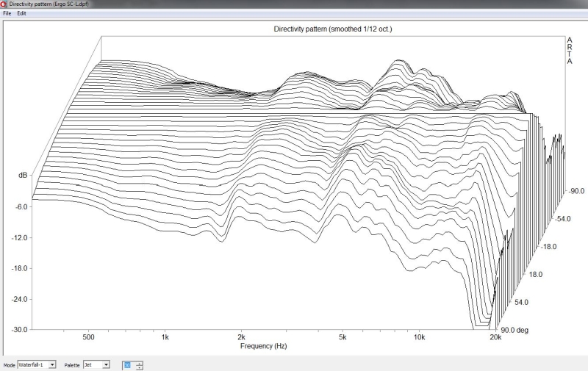588x371 pixels.
Task: Click the ARTA application icon in title bar
Action: (x=4, y=4)
